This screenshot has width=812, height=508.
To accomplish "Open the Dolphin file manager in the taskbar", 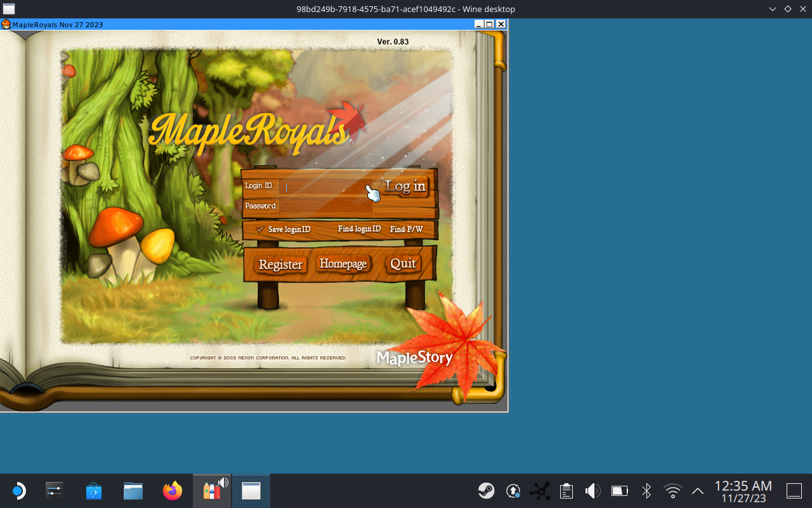I will pos(133,491).
